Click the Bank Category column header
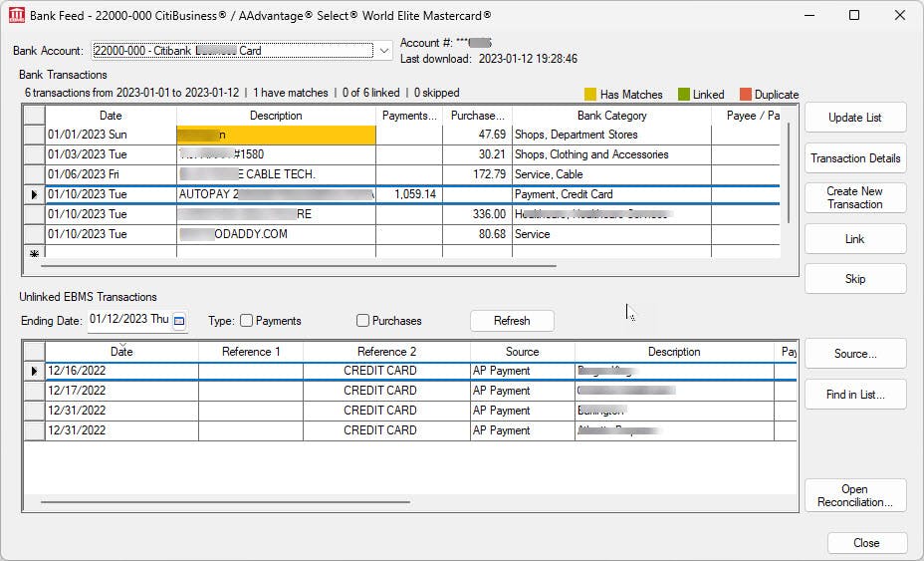Image resolution: width=924 pixels, height=561 pixels. point(611,116)
